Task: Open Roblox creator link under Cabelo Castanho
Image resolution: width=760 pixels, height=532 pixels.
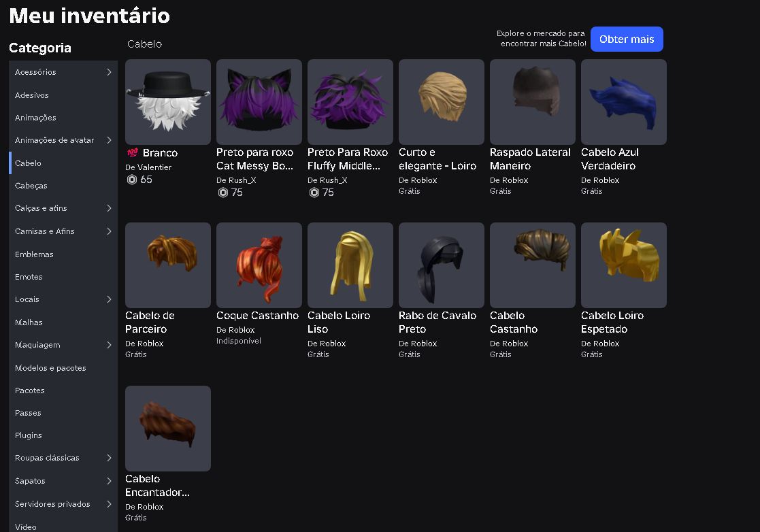Action: point(515,344)
